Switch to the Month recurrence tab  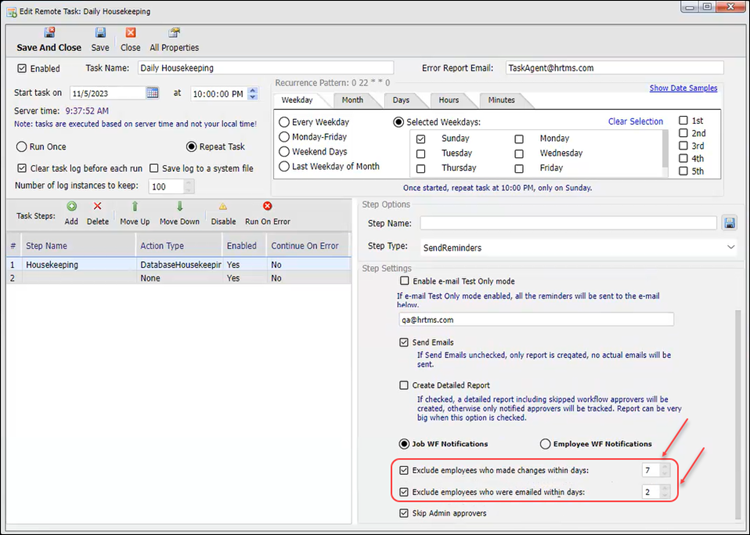coord(352,100)
